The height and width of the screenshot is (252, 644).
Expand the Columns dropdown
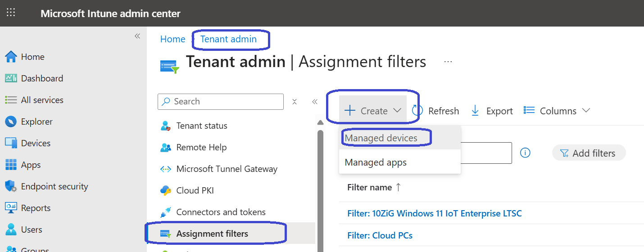tap(557, 111)
